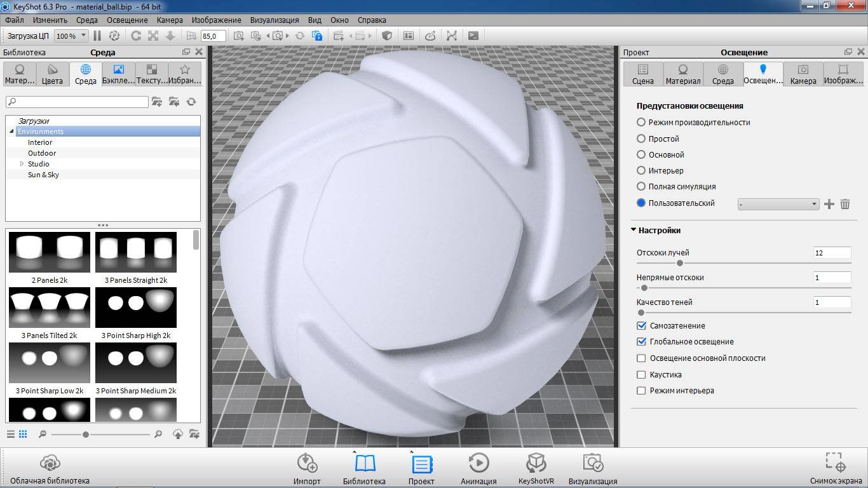The width and height of the screenshot is (868, 488).
Task: Uncheck the Self shadows (Самозатенение) checkbox
Action: [641, 325]
